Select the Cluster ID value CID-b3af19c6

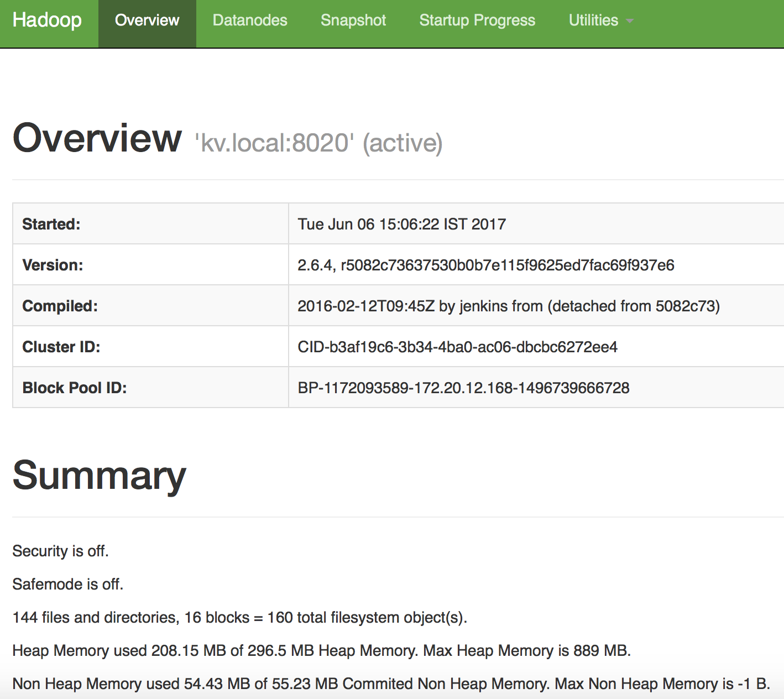458,347
